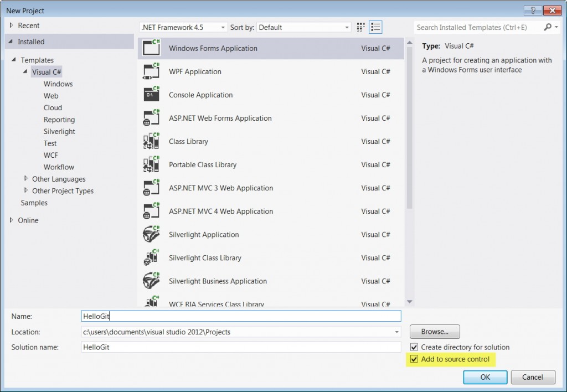Open the dialog help button
The width and height of the screenshot is (567, 392).
point(533,11)
